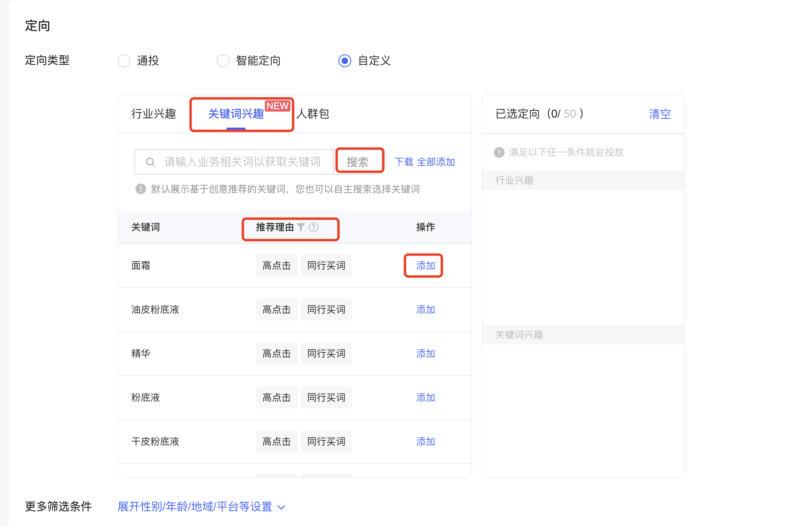Select the 智能定向 radio option

pyautogui.click(x=223, y=61)
